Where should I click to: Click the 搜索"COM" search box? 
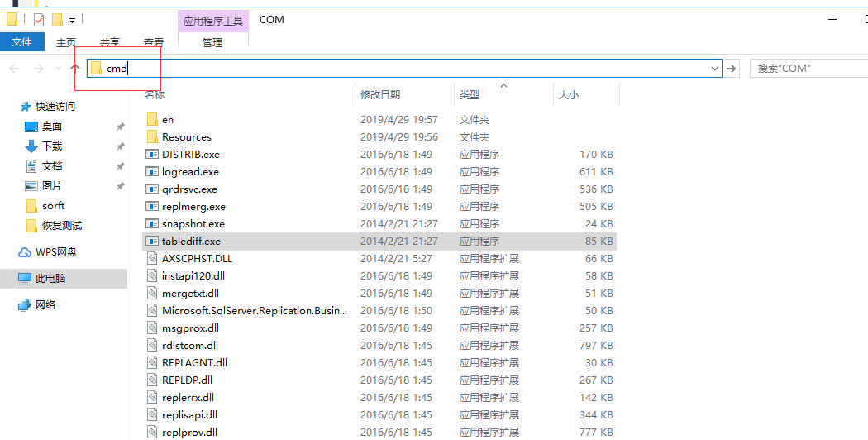tap(808, 68)
